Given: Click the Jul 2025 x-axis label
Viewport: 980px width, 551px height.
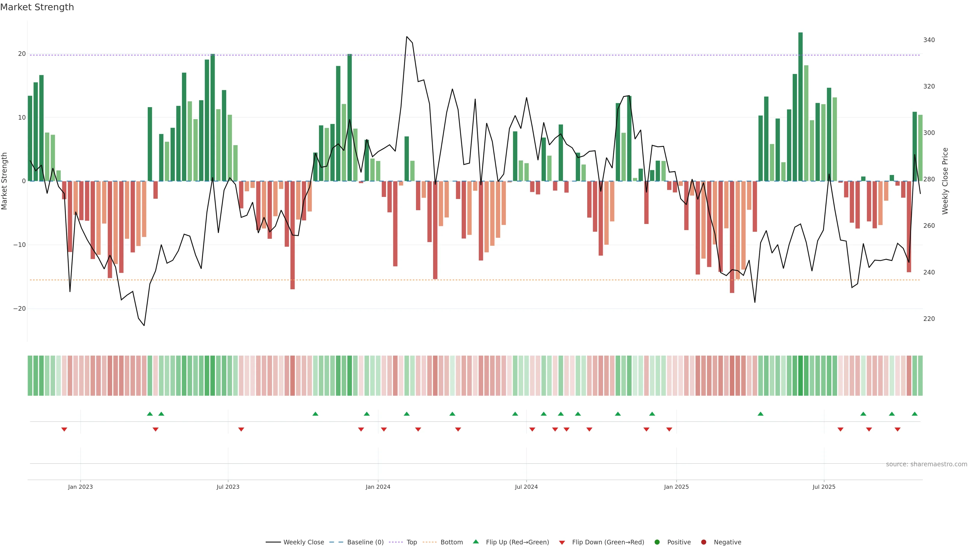Looking at the screenshot, I should click(824, 487).
